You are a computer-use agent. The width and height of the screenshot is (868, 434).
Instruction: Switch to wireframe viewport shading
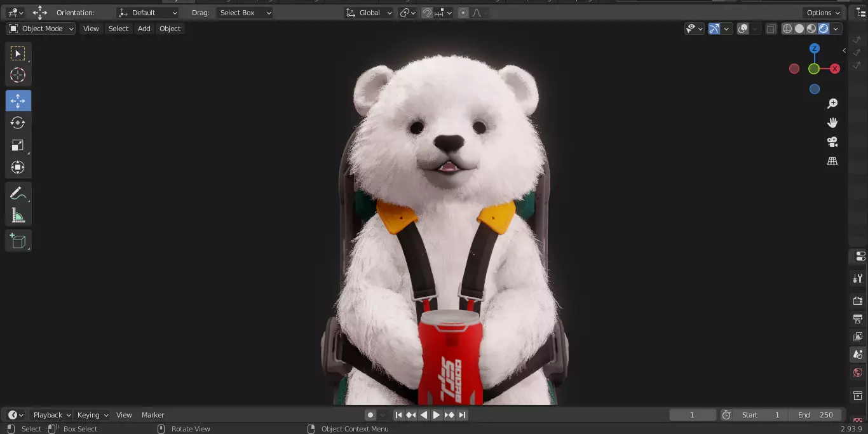pyautogui.click(x=787, y=29)
